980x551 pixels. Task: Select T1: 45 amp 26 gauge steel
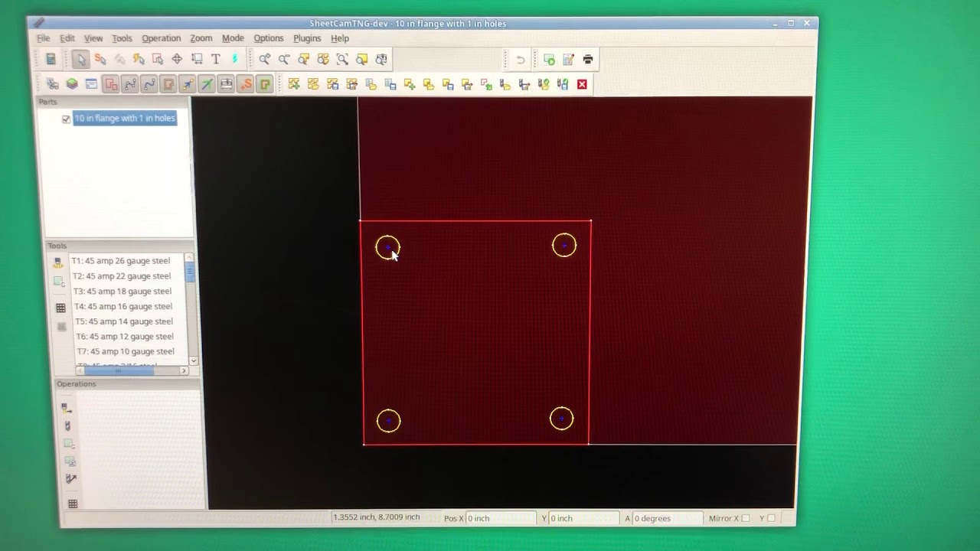(121, 261)
